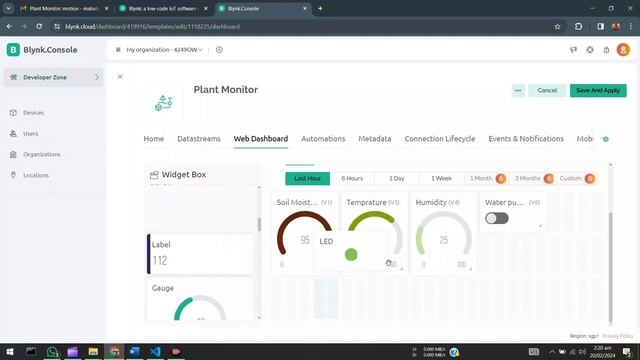Click the Humidity gauge widget
This screenshot has height=360, width=640.
click(x=444, y=234)
